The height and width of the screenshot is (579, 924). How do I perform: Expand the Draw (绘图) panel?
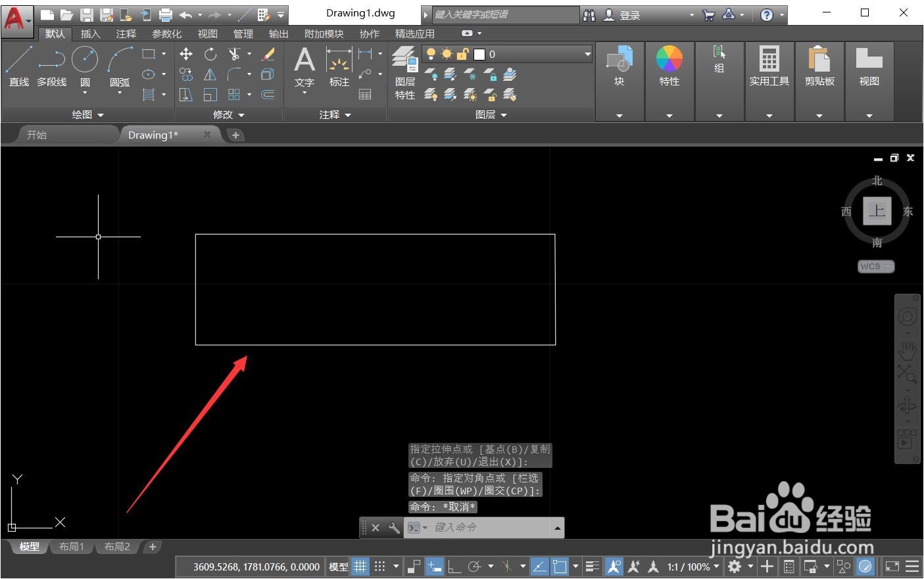pyautogui.click(x=88, y=114)
